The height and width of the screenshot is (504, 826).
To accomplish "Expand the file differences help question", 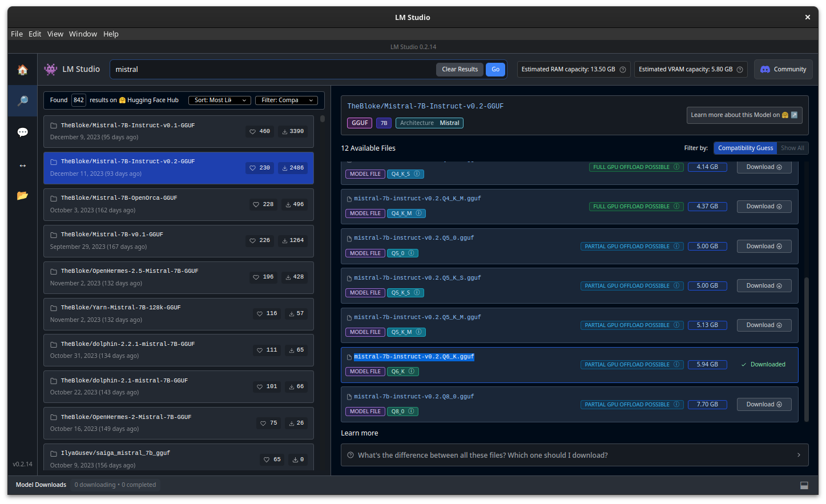I will (574, 455).
